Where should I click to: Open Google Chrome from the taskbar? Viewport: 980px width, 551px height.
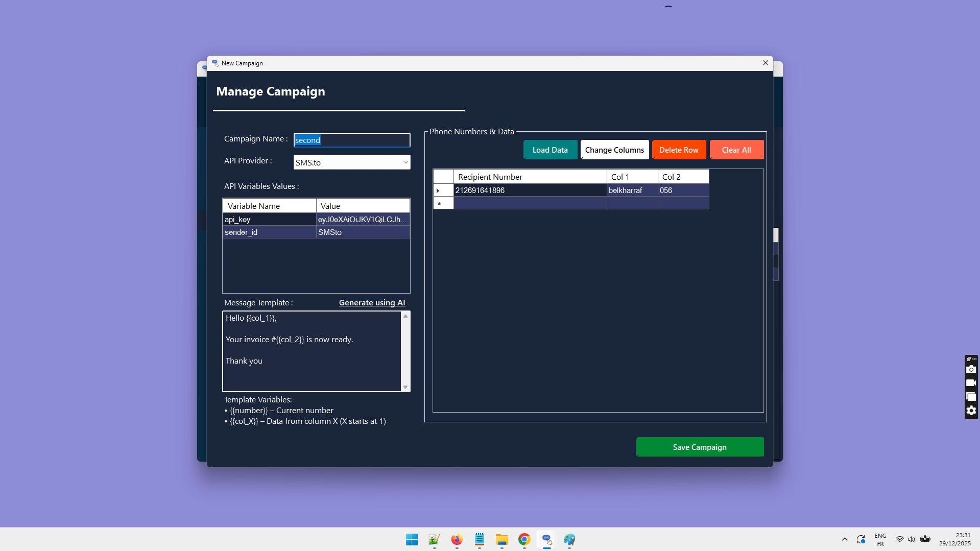tap(524, 540)
